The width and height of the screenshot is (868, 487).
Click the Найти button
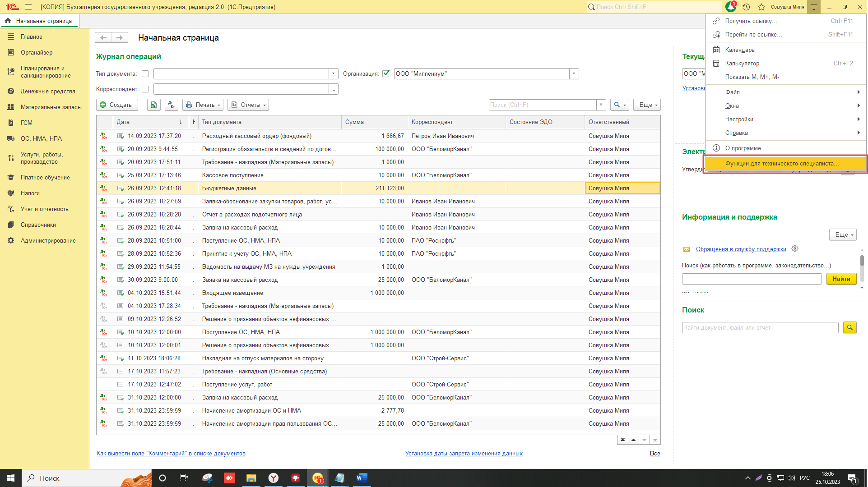pyautogui.click(x=841, y=279)
